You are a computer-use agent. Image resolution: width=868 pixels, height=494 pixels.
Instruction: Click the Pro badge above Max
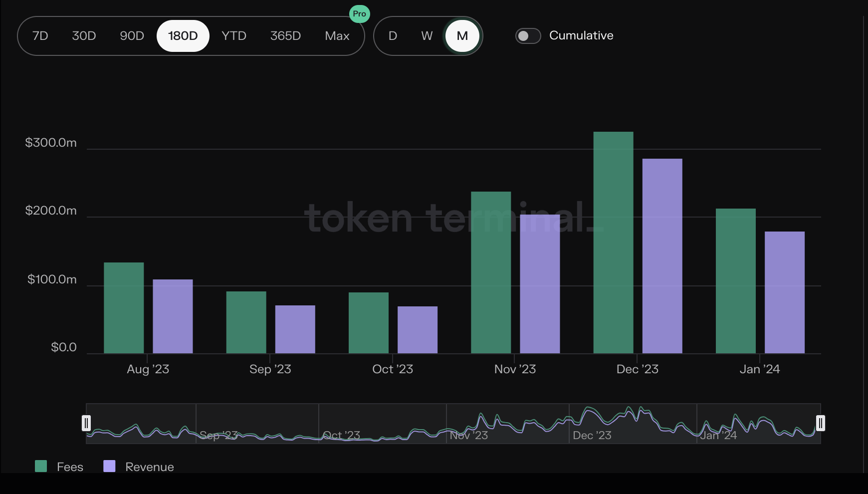tap(359, 14)
